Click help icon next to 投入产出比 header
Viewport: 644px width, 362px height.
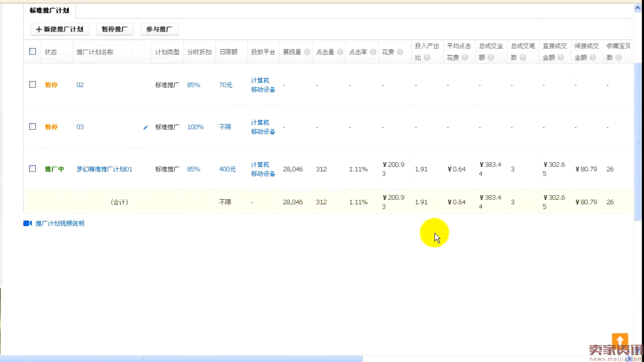(427, 58)
